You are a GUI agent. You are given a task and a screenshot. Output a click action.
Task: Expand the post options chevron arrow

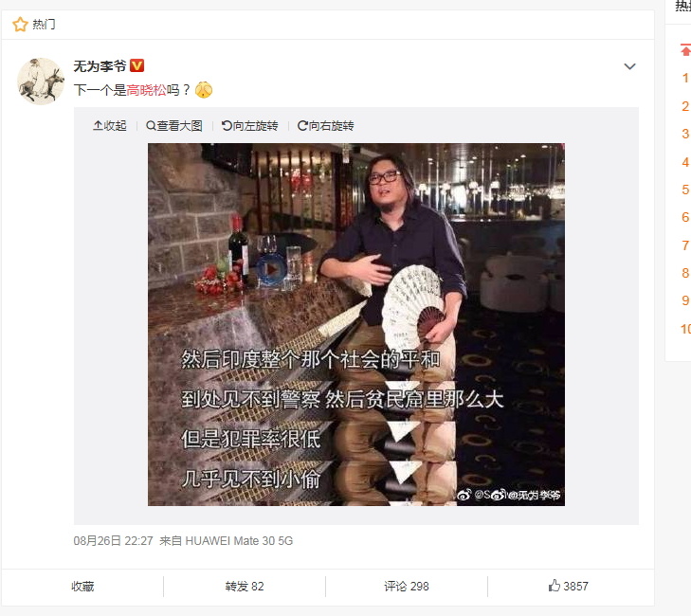click(x=629, y=66)
